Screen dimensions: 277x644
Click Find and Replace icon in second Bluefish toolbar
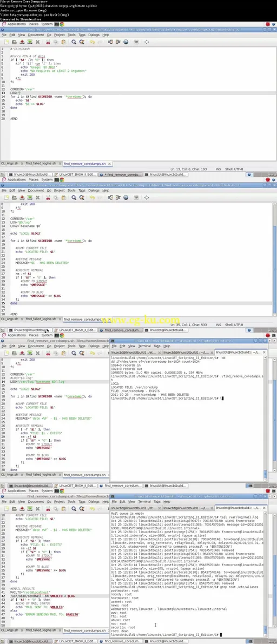(x=82, y=197)
